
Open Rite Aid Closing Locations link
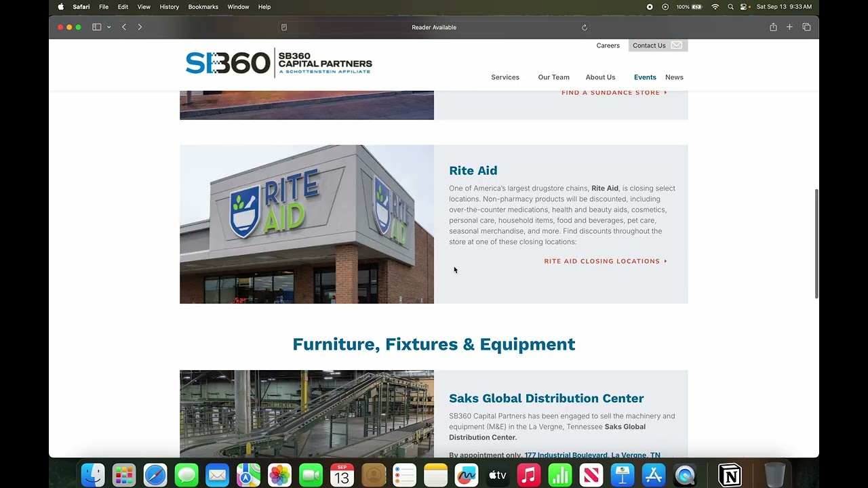point(606,261)
